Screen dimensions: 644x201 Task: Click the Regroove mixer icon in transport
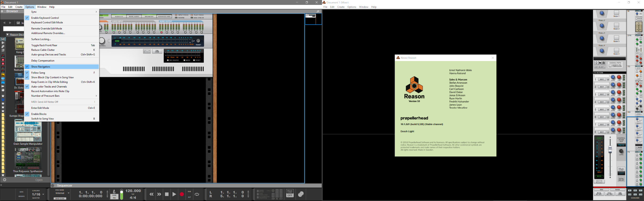pyautogui.click(x=301, y=194)
